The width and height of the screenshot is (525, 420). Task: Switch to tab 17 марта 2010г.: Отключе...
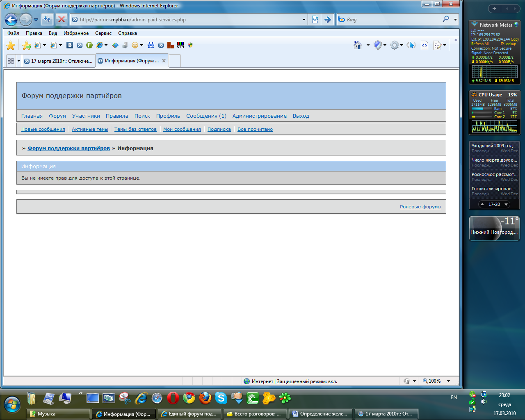(58, 61)
